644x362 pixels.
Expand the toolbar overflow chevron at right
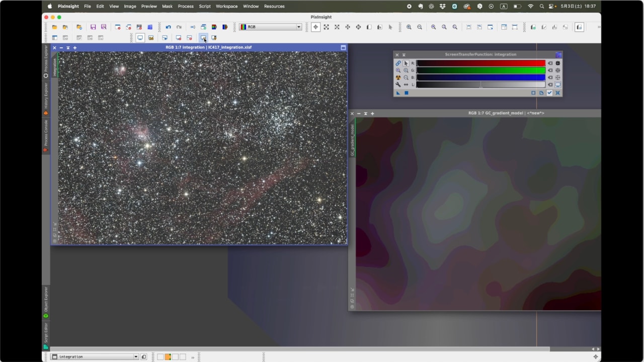(x=598, y=27)
